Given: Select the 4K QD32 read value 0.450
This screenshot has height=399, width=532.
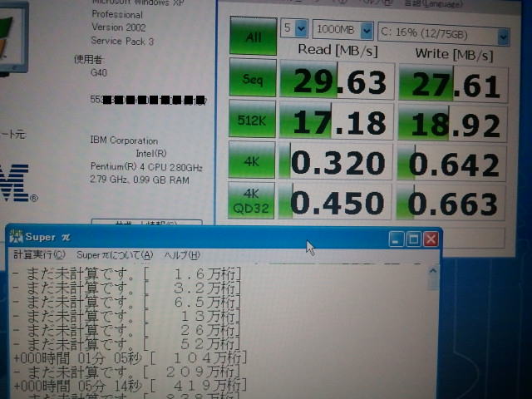Looking at the screenshot, I should pyautogui.click(x=335, y=201).
